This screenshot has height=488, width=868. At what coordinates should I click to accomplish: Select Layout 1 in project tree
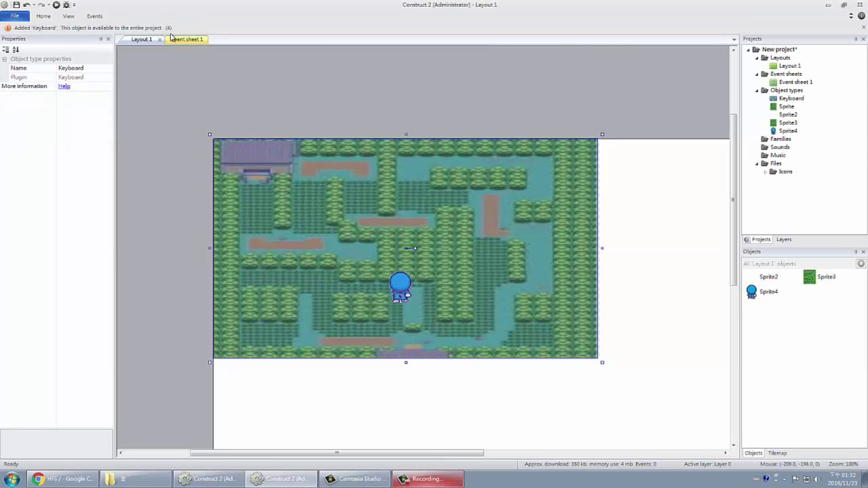point(789,66)
